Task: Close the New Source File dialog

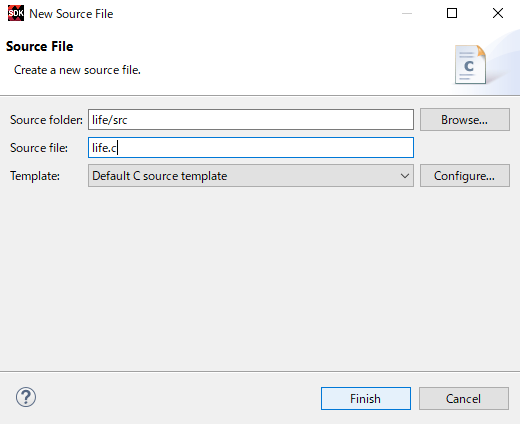Action: point(498,13)
